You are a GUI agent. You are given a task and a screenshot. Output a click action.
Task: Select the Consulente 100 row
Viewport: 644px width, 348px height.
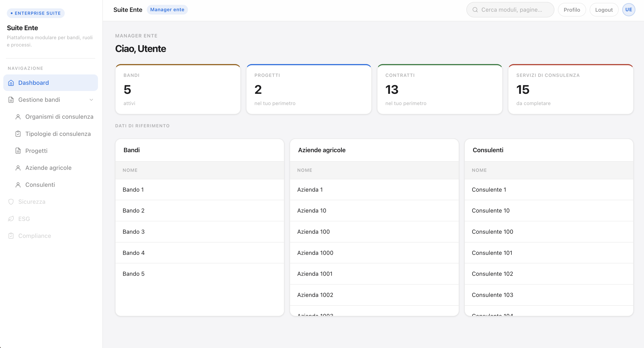pyautogui.click(x=549, y=232)
